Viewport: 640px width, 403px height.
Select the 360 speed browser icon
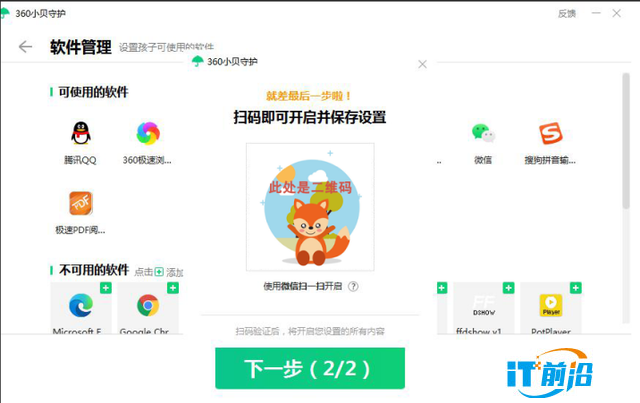[148, 134]
